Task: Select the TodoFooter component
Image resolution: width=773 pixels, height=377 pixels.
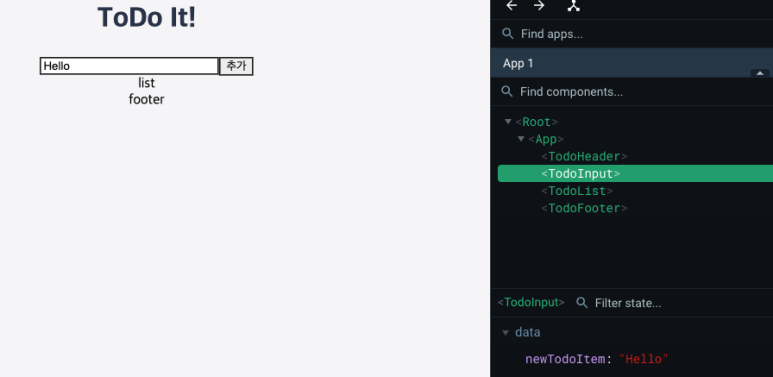Action: coord(584,208)
